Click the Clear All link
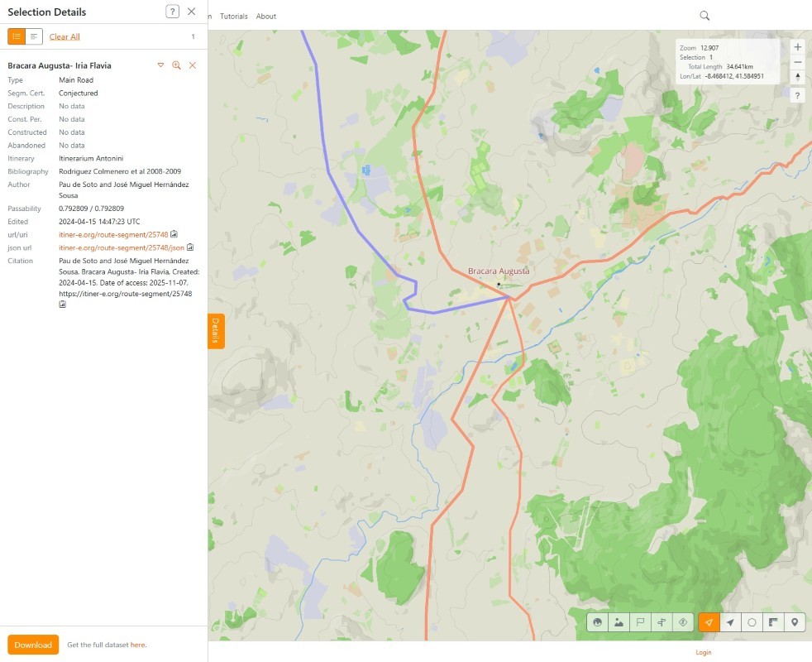The height and width of the screenshot is (662, 812). point(64,36)
